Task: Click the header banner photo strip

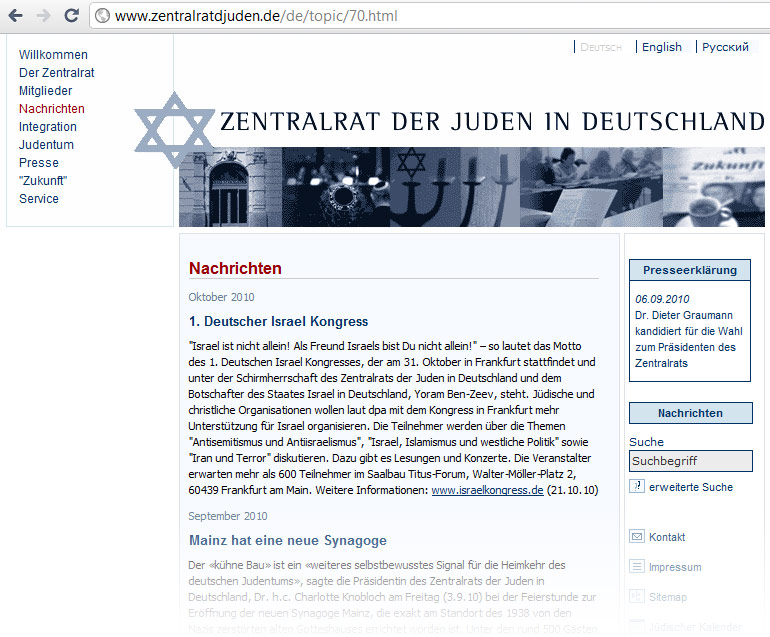Action: 470,187
